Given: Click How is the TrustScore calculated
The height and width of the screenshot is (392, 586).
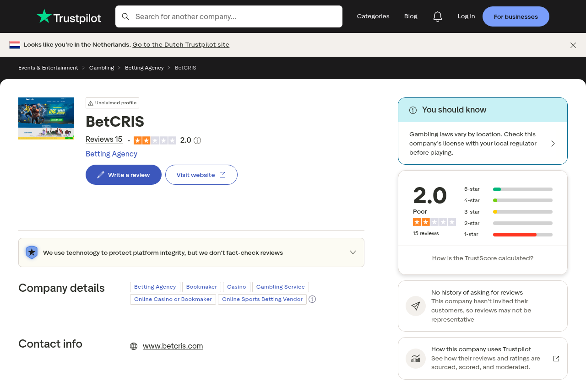Looking at the screenshot, I should (483, 258).
